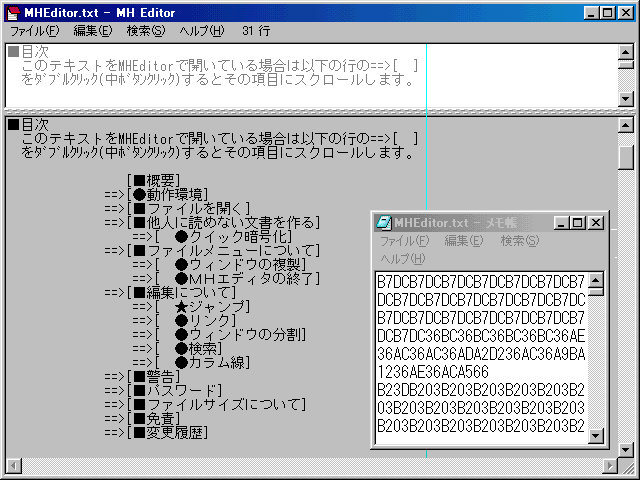Image resolution: width=640 pixels, height=480 pixels.
Task: Open the ヘルプ(H) menu in MH Editor
Action: coord(202,31)
